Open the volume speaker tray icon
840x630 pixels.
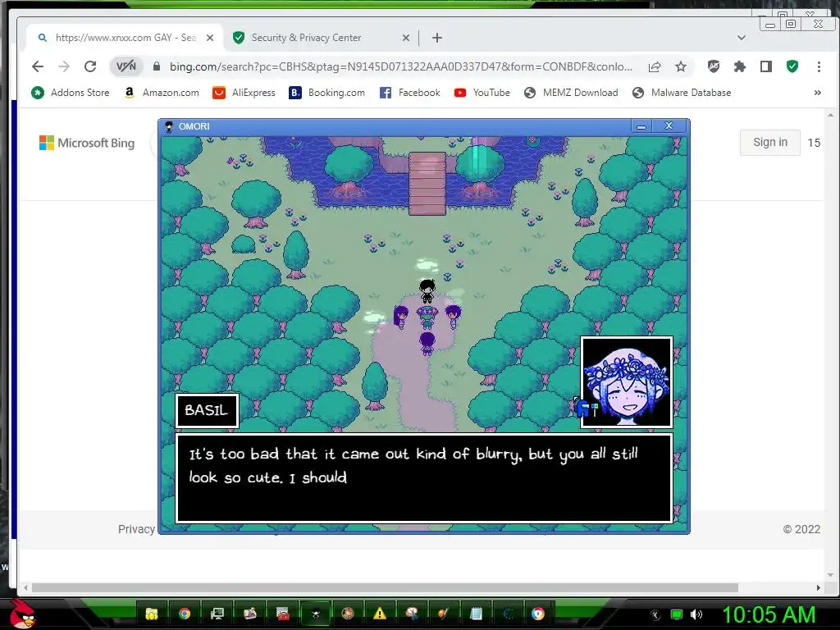[696, 614]
